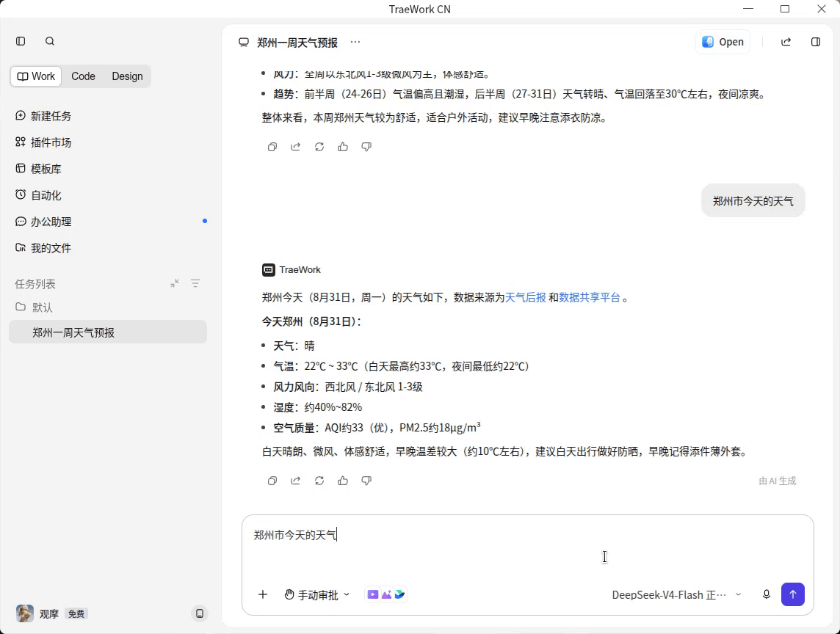Send the message with arrow button
The image size is (840, 634).
pyautogui.click(x=793, y=594)
